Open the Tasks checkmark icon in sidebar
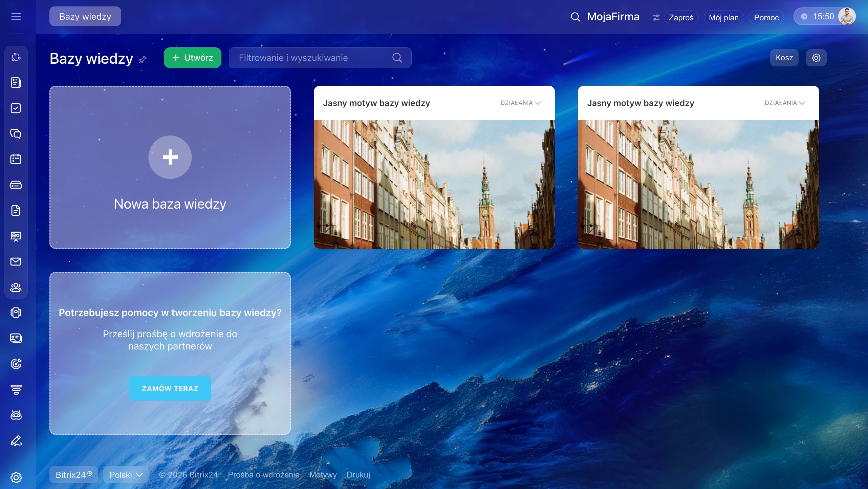The image size is (868, 489). 16,108
